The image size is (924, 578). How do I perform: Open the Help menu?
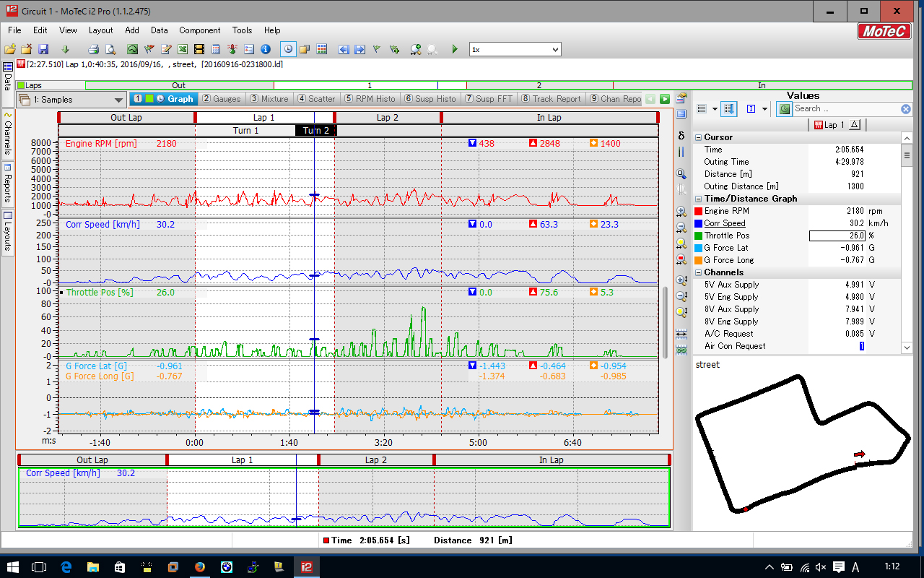[x=272, y=30]
